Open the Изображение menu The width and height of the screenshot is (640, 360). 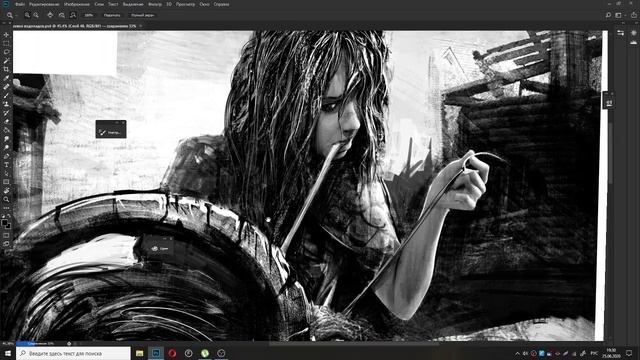77,4
